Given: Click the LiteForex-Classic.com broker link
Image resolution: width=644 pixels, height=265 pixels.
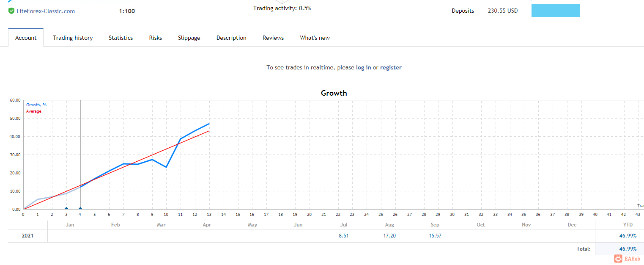Looking at the screenshot, I should (x=45, y=11).
